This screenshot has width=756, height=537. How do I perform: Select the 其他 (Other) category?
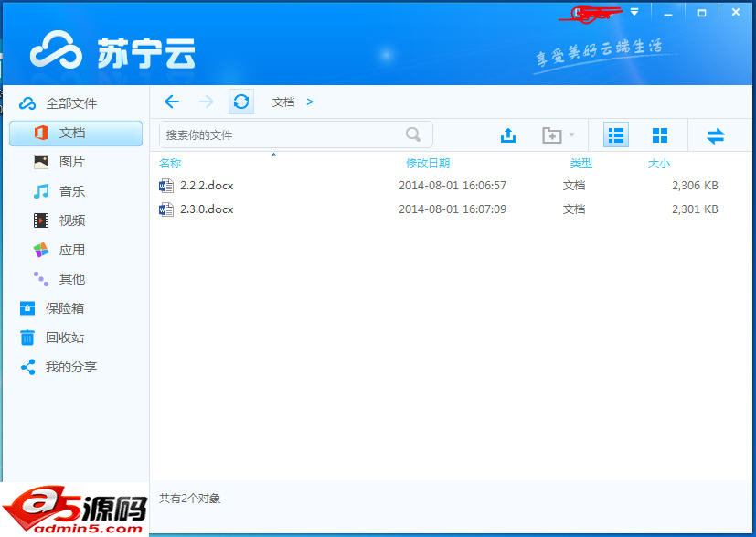[x=69, y=279]
